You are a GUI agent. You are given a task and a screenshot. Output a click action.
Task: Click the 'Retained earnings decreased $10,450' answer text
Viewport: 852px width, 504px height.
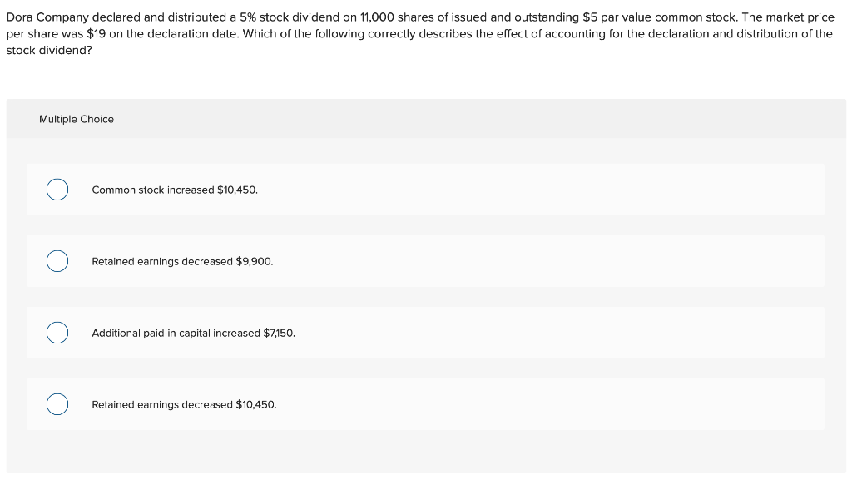point(184,404)
